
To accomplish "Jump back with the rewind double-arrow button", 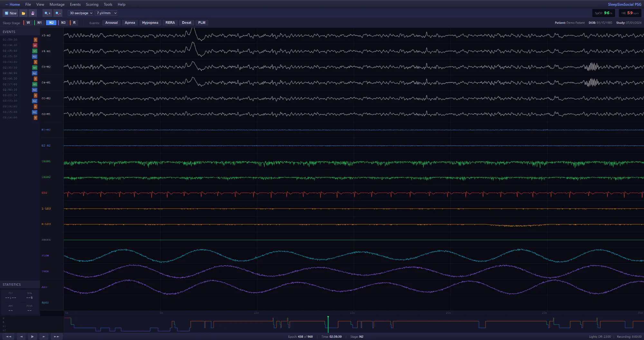I will [x=9, y=336].
